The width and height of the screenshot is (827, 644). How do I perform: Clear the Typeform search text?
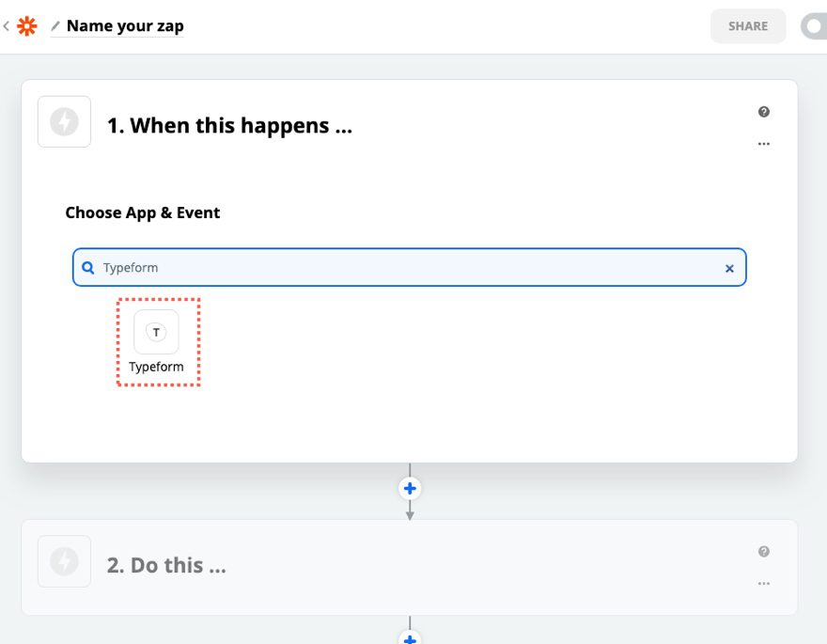pos(729,268)
